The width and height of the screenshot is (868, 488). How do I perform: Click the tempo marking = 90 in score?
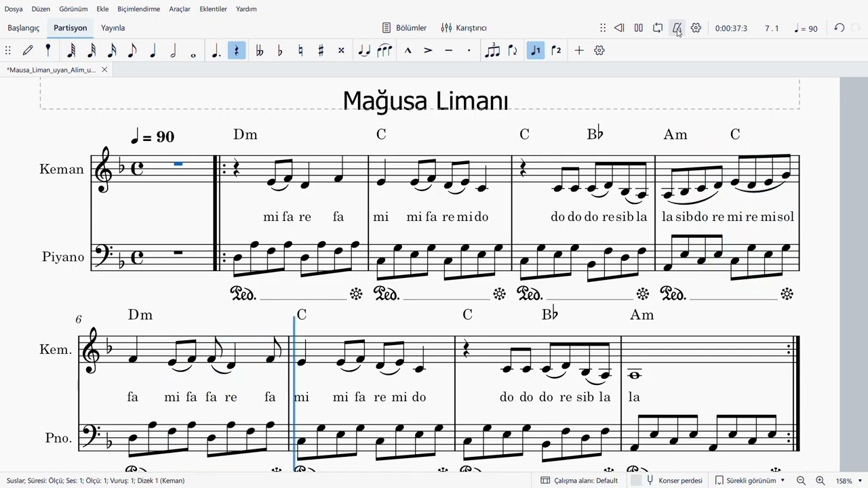click(x=152, y=136)
